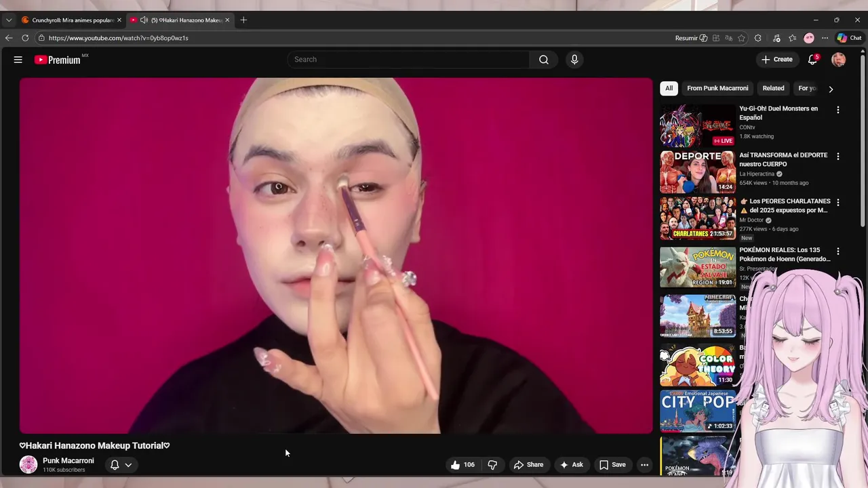
Task: Show more filter chips with right chevron
Action: coord(831,89)
